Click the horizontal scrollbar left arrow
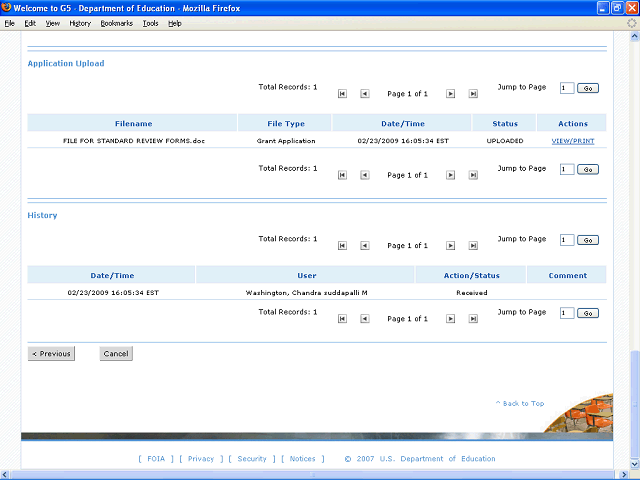Screen dimensions: 640x480 pos(5,475)
